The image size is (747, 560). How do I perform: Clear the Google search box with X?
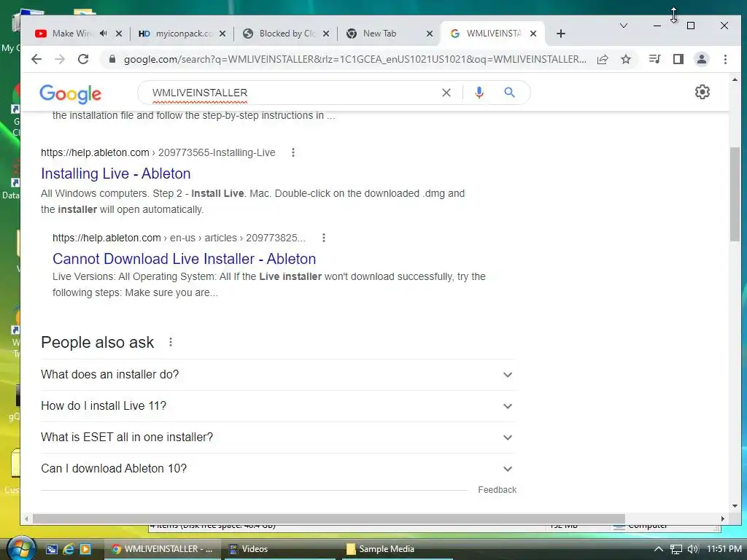point(446,93)
